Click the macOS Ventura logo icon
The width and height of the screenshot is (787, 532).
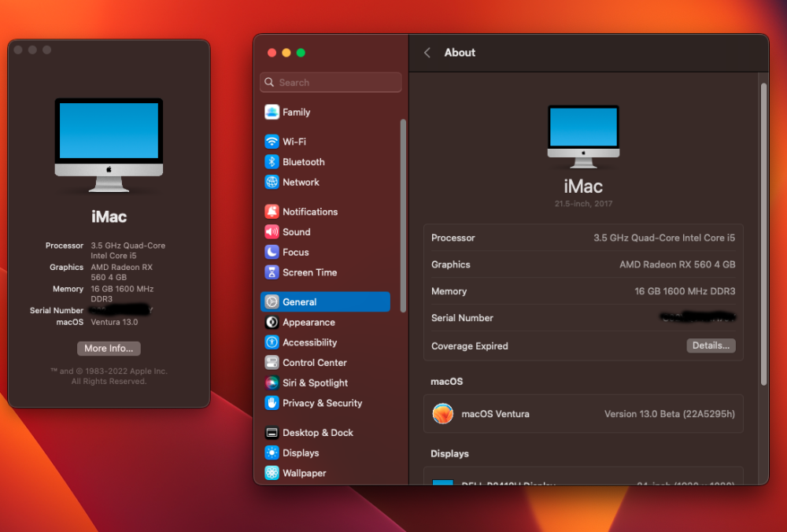(442, 414)
